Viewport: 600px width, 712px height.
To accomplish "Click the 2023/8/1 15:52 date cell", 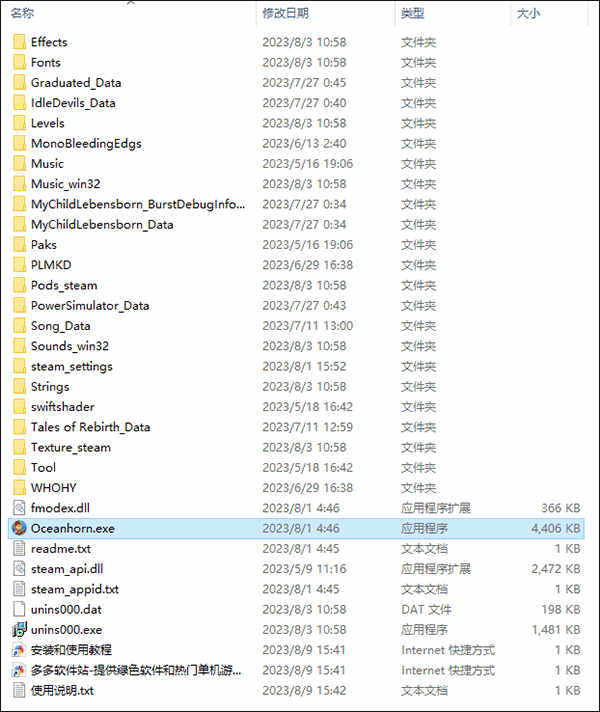I will click(x=304, y=366).
